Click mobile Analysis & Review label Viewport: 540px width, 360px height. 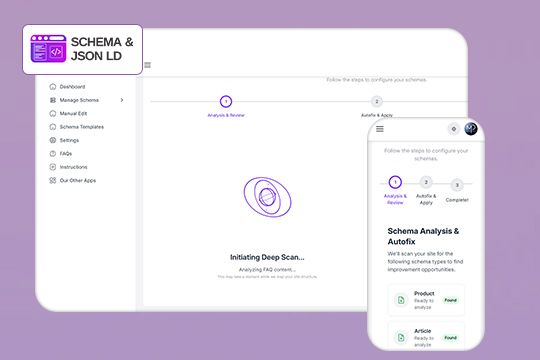pos(395,199)
